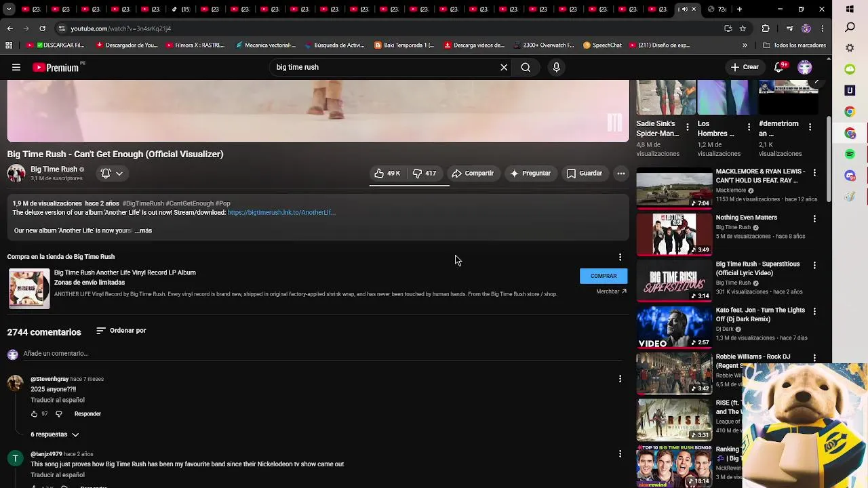Open options for Macklemore Can't Hold Us
The width and height of the screenshot is (868, 488).
[814, 173]
